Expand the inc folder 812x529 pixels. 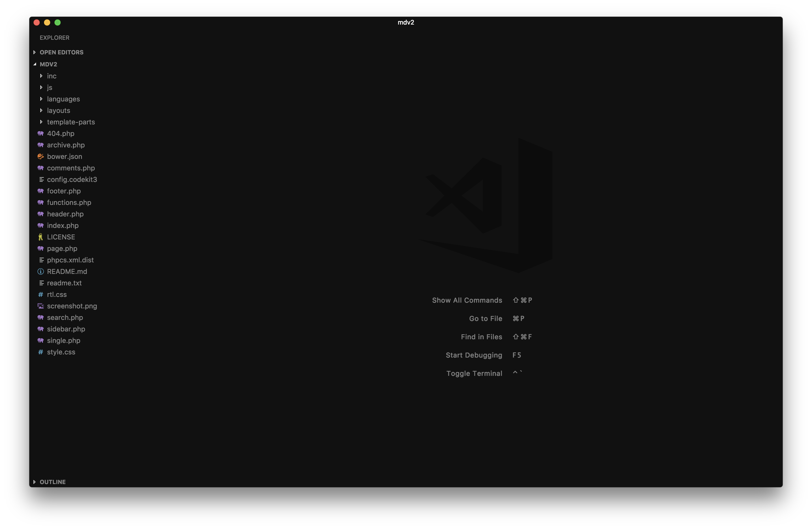[x=41, y=76]
